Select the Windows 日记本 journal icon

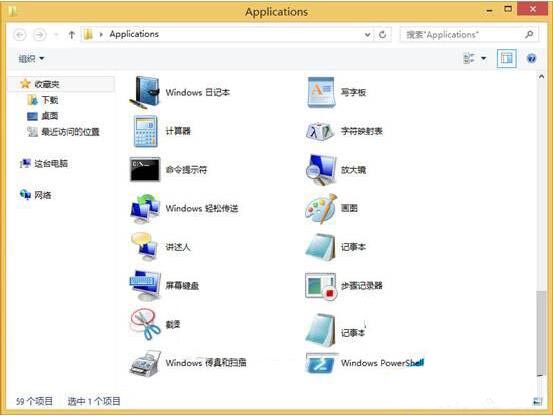(x=145, y=92)
